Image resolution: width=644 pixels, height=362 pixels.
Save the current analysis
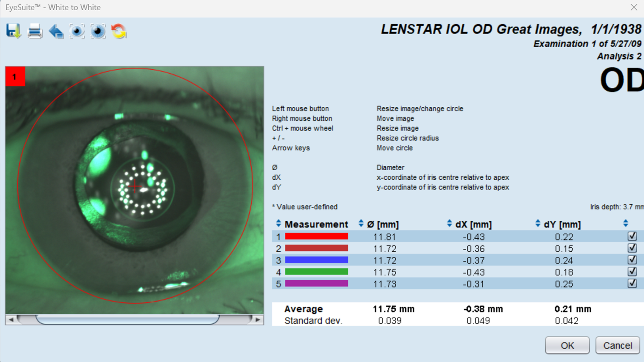tap(13, 31)
